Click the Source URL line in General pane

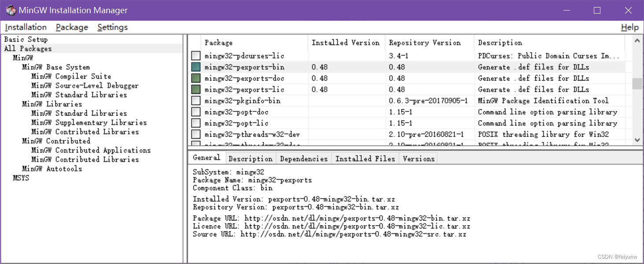click(330, 234)
